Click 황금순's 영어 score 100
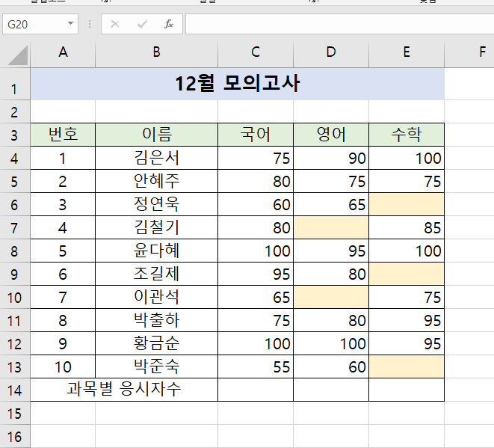Viewport: 494px width, 448px height. pos(331,343)
